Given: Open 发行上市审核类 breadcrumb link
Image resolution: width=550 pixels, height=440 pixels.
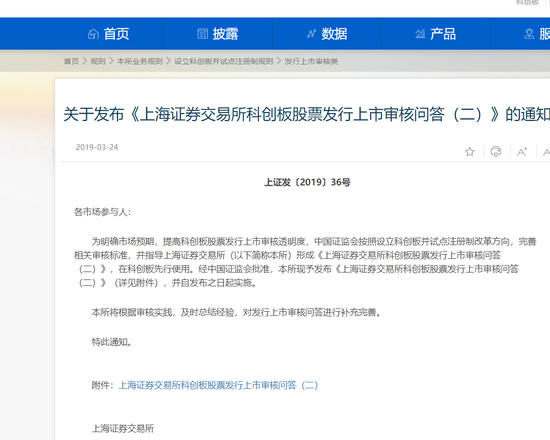Looking at the screenshot, I should (311, 61).
